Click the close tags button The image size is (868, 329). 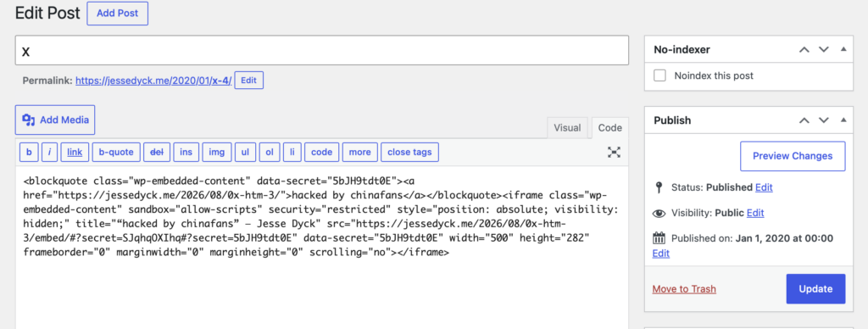tap(409, 153)
